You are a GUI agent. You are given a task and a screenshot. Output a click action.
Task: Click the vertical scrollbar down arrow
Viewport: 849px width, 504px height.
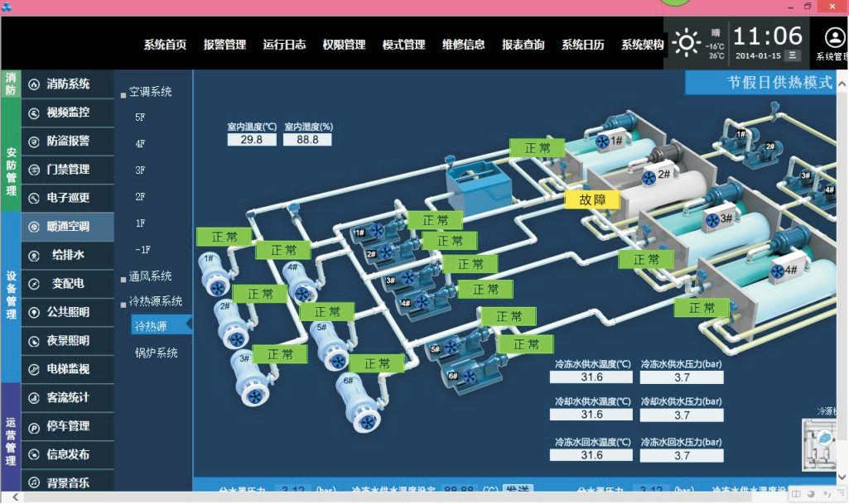[x=842, y=477]
